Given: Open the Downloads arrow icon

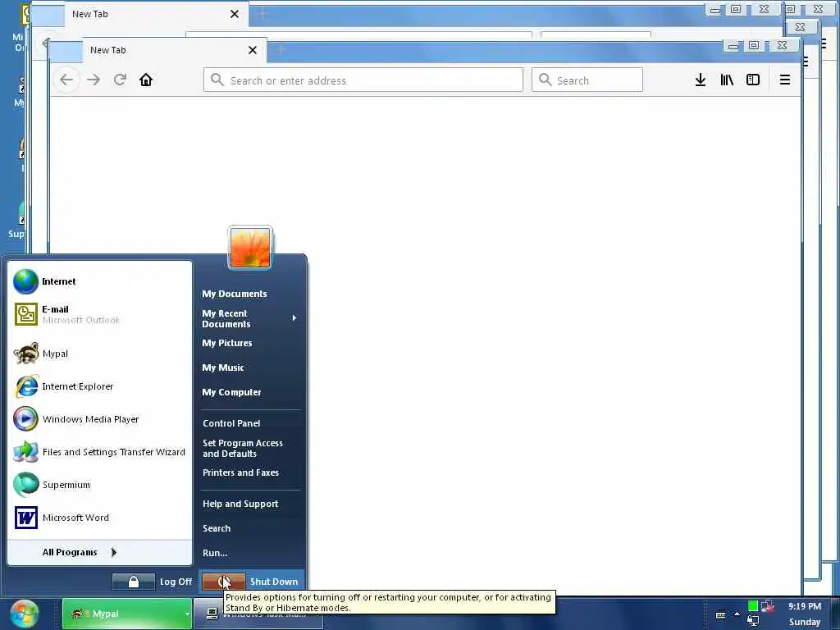Looking at the screenshot, I should (701, 80).
